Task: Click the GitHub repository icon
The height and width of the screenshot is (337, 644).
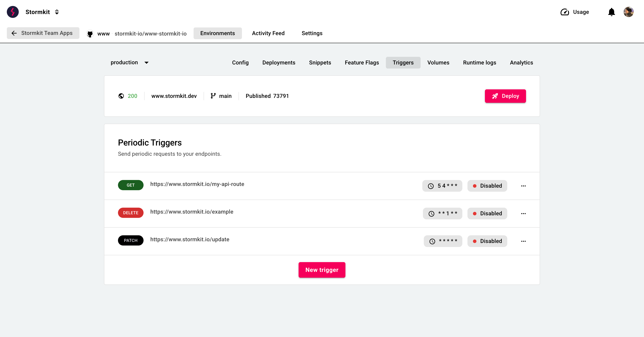Action: coord(90,33)
